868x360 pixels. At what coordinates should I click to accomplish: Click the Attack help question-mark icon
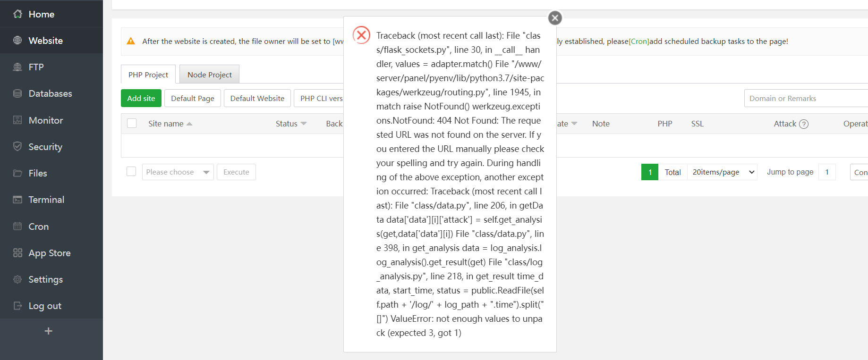click(x=804, y=124)
